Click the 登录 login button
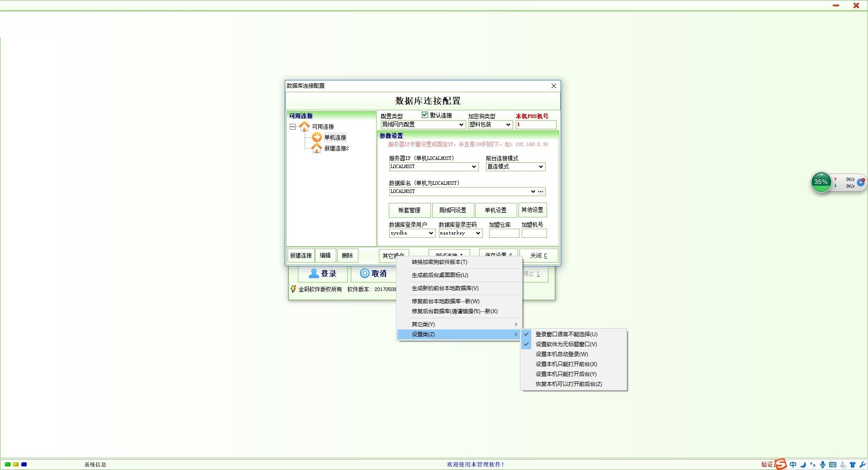This screenshot has height=470, width=868. point(323,273)
